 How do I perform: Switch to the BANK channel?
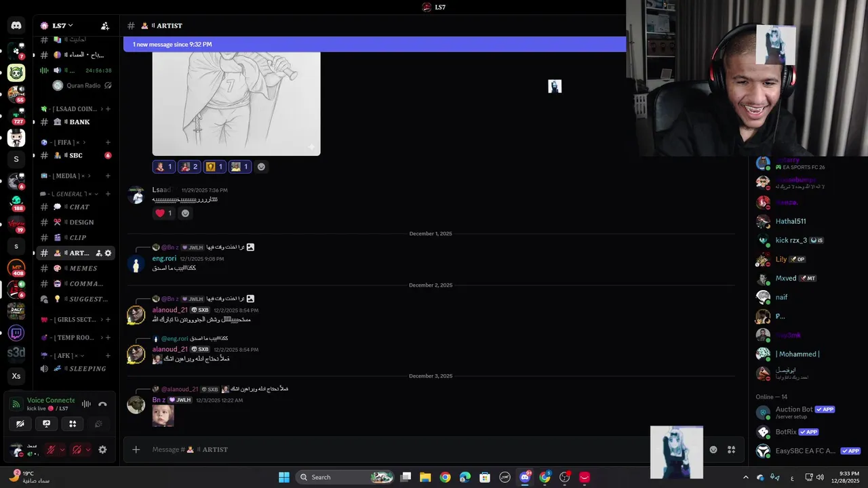pyautogui.click(x=75, y=122)
